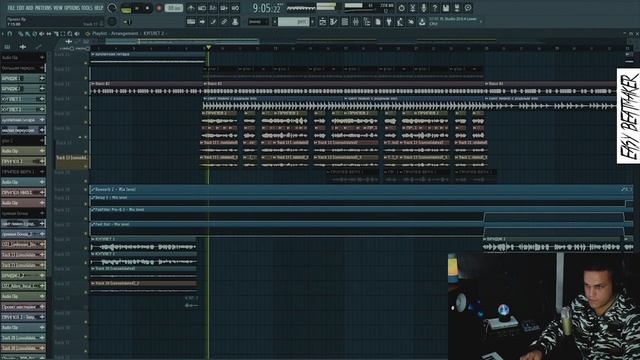Click the playlist horizontal scrollbar thumb
Screen dimensions: 640x360
click(182, 41)
